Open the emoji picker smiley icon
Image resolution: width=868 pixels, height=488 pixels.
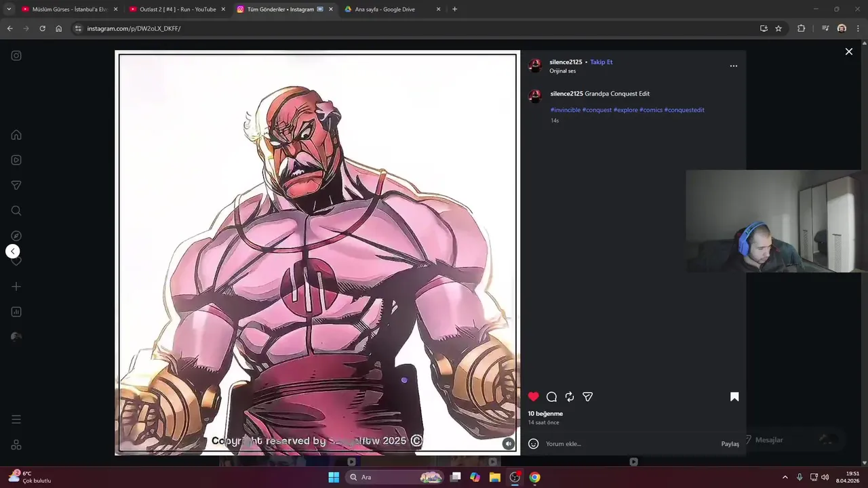tap(534, 444)
